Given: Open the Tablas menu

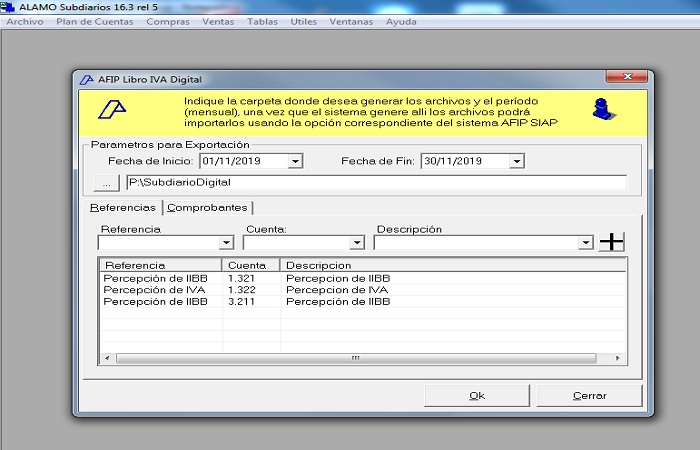Looking at the screenshot, I should tap(262, 21).
